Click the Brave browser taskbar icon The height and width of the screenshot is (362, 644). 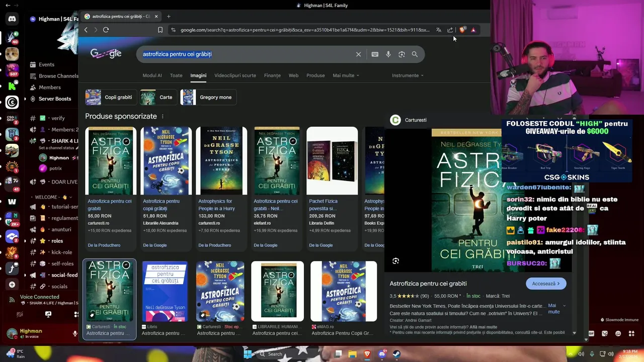click(x=367, y=354)
